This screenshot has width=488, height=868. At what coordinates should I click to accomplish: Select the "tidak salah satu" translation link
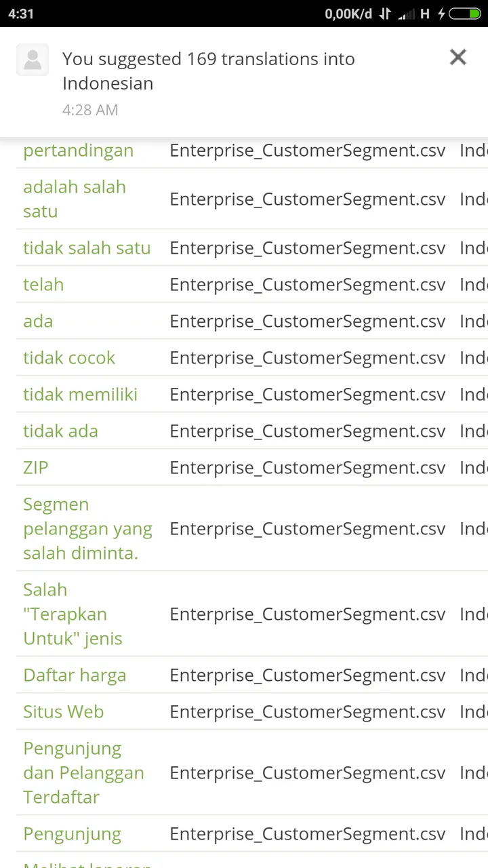87,248
